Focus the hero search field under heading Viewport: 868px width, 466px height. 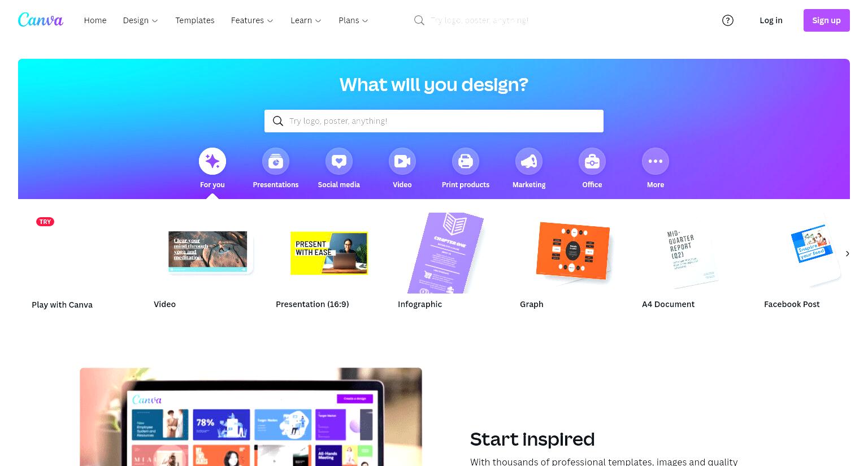pos(434,121)
